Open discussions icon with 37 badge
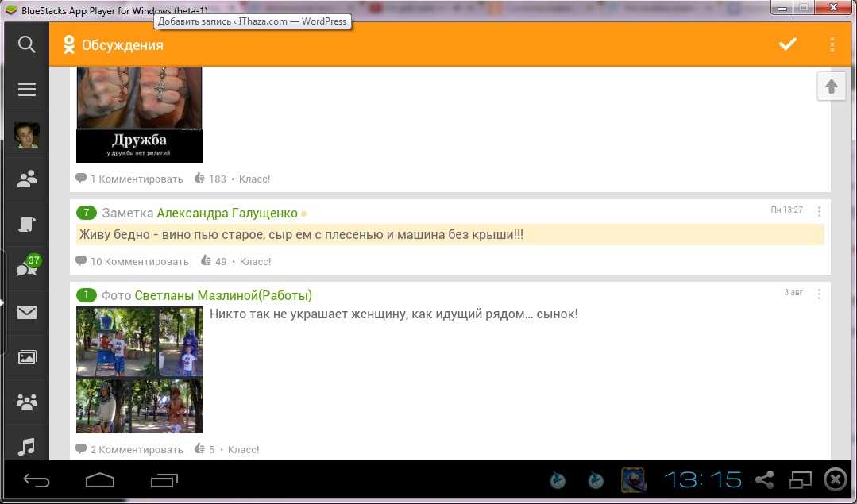857x504 pixels. (x=27, y=268)
